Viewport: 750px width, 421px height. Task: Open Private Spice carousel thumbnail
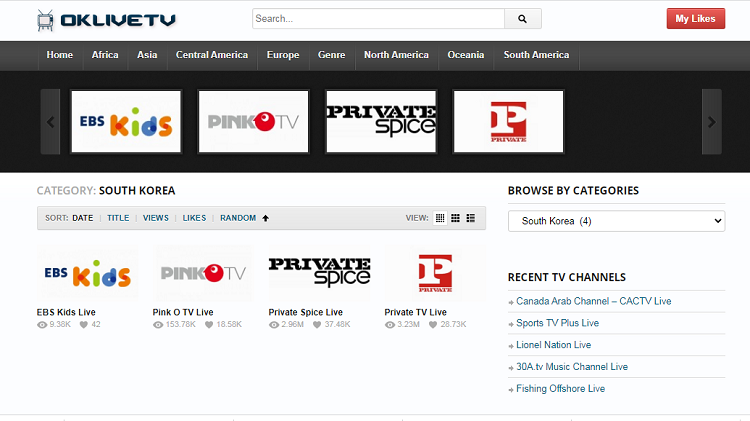tap(381, 122)
